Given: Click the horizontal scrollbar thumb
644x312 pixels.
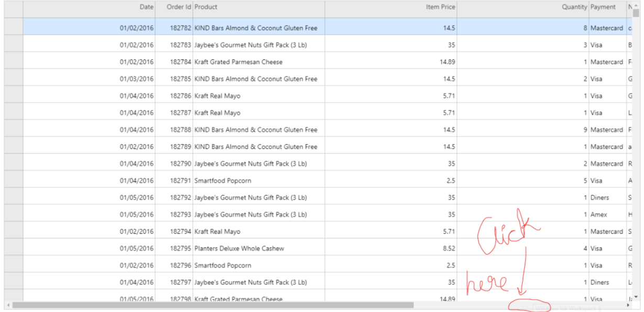Looking at the screenshot, I should [x=213, y=305].
